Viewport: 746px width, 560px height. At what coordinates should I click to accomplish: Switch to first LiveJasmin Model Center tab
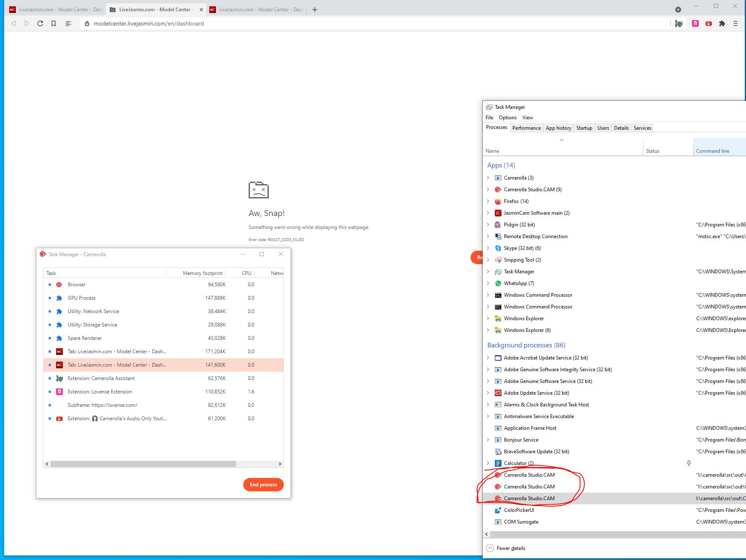coord(56,9)
